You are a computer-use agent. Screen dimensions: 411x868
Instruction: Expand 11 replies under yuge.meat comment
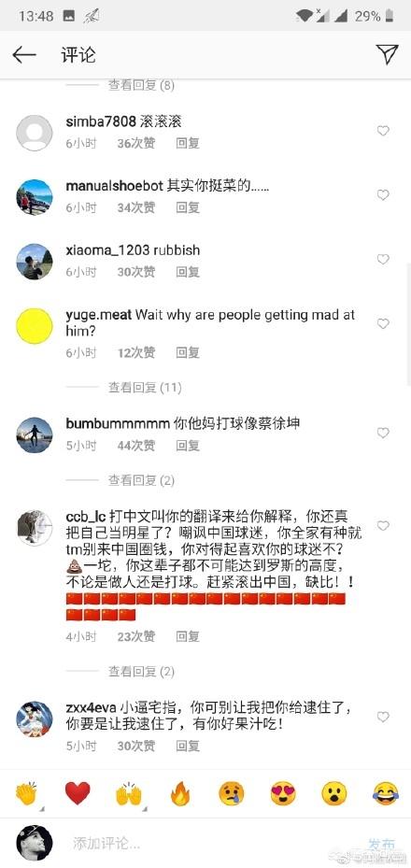point(145,388)
